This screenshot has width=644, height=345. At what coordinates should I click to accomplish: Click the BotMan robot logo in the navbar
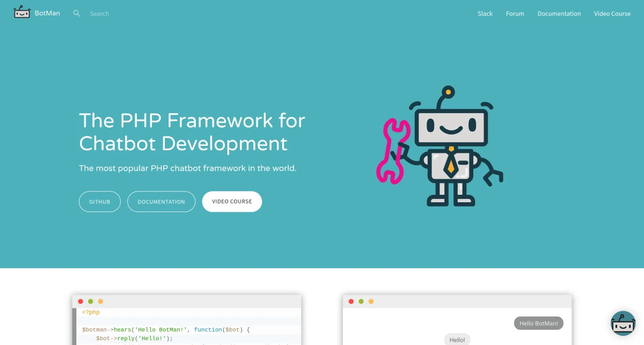21,13
